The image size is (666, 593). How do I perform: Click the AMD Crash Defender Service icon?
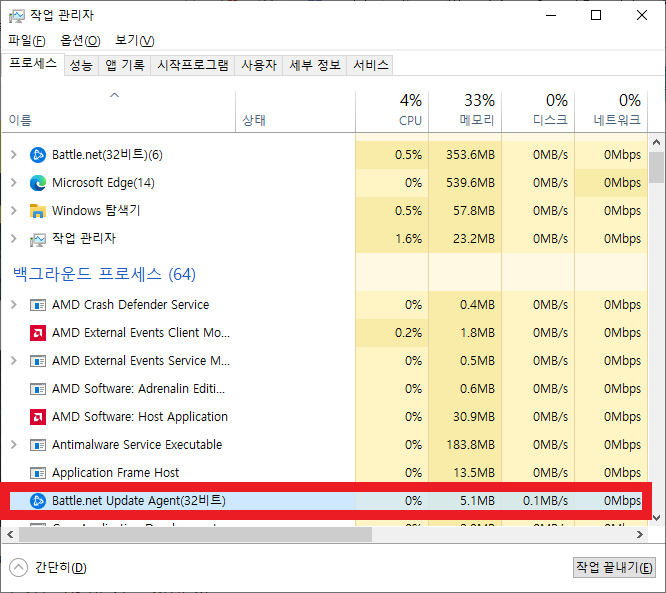pyautogui.click(x=38, y=305)
